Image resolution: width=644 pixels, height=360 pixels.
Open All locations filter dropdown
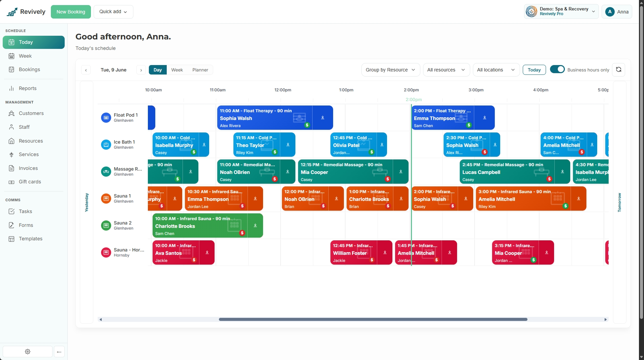(496, 70)
